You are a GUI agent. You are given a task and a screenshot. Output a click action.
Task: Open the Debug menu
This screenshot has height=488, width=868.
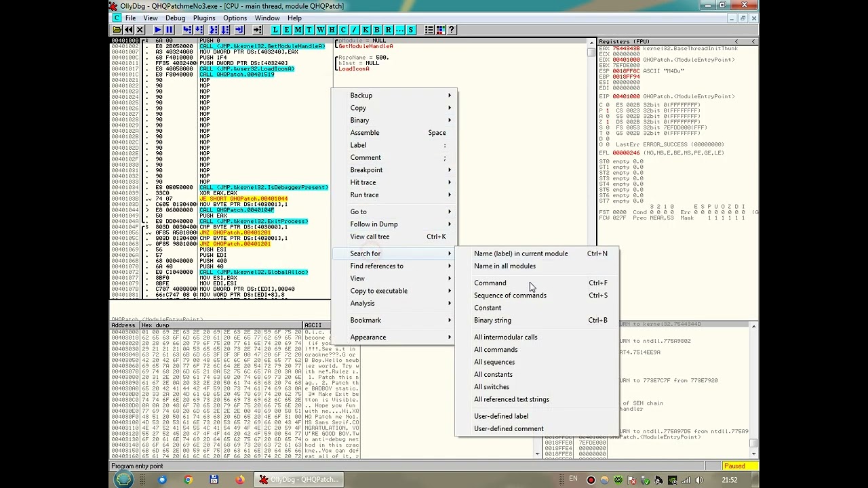pos(175,18)
